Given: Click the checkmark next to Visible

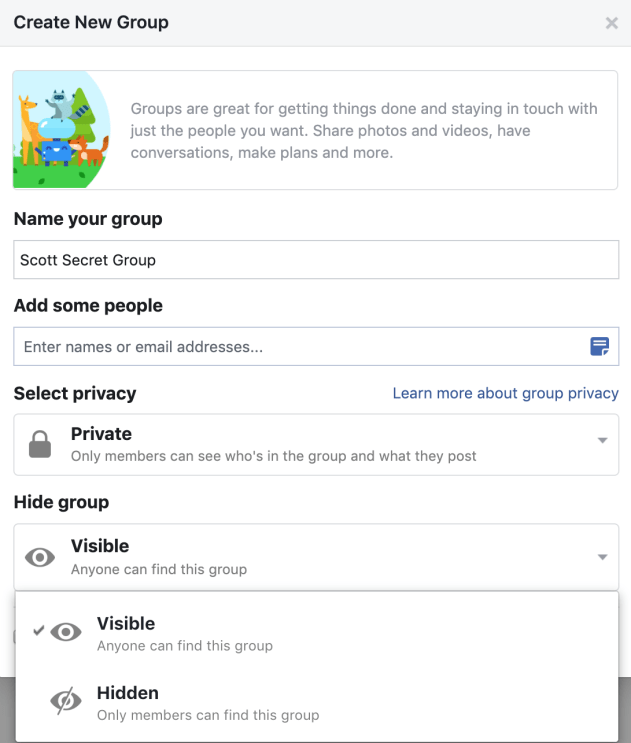Looking at the screenshot, I should tap(38, 631).
